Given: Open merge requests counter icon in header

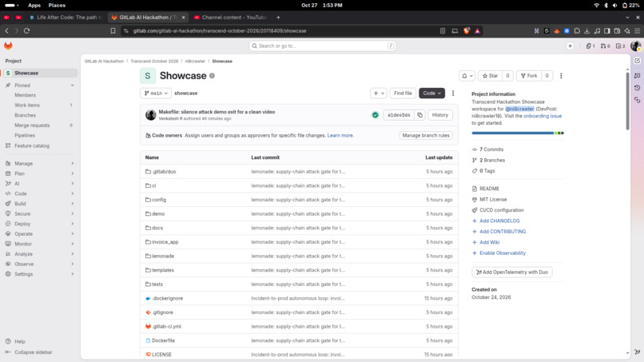Looking at the screenshot, I should pos(605,46).
